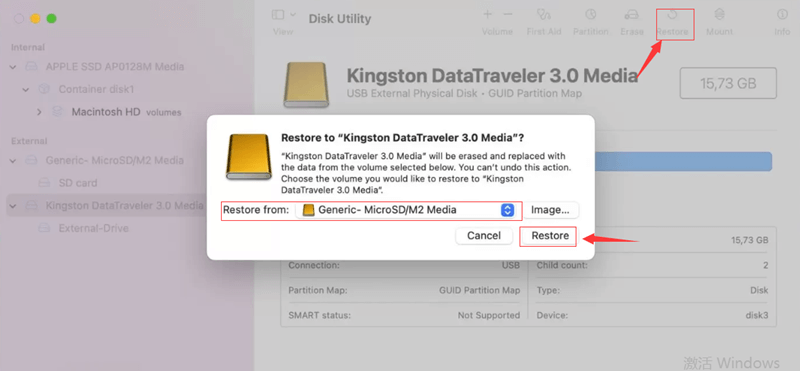The height and width of the screenshot is (371, 800).
Task: Click the Type: Disk row
Action: [652, 290]
